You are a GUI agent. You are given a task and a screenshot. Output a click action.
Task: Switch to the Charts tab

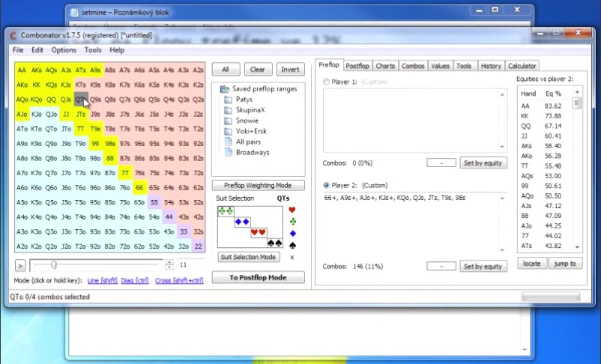point(385,67)
